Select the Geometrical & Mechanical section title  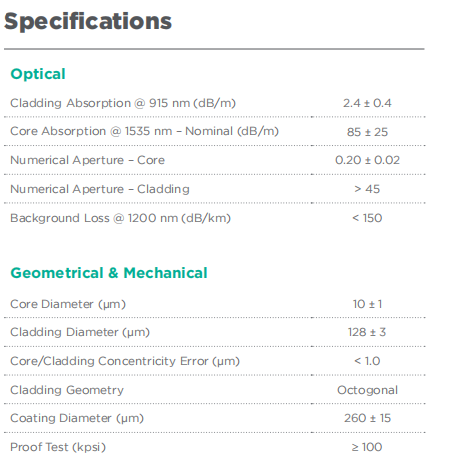pos(109,273)
